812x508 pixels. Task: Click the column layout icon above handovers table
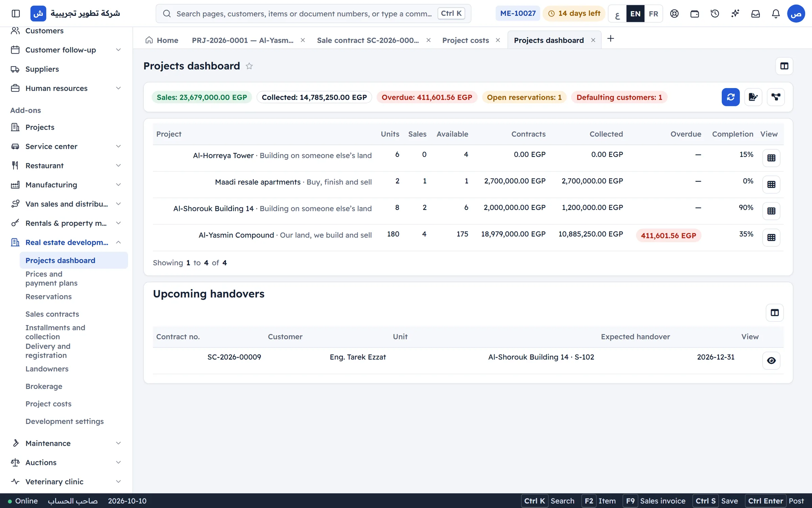pyautogui.click(x=774, y=313)
